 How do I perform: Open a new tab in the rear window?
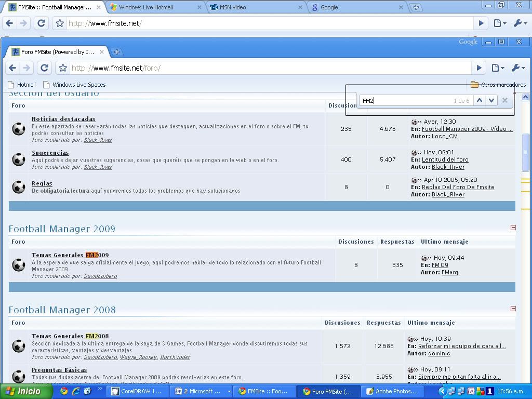(416, 7)
